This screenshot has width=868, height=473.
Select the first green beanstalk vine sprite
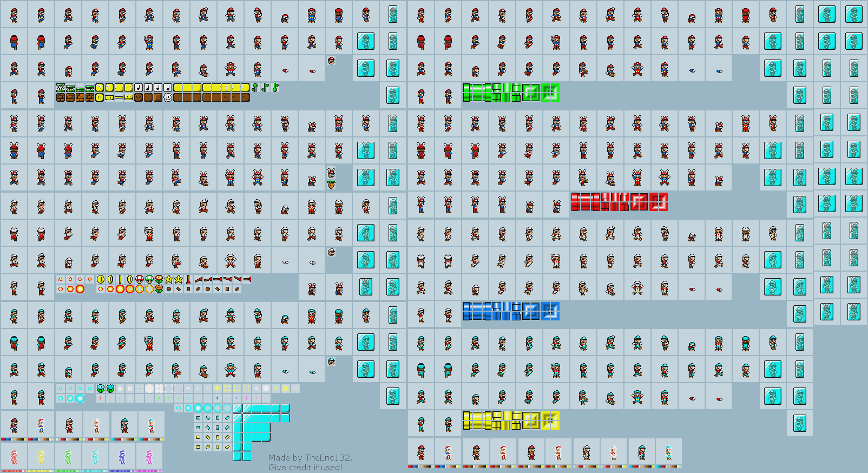(x=255, y=88)
